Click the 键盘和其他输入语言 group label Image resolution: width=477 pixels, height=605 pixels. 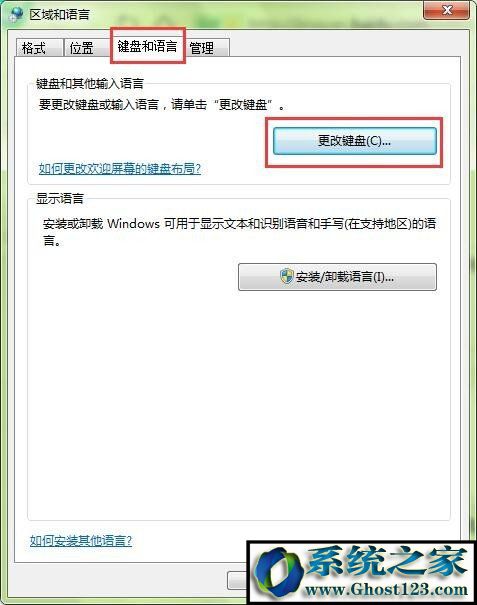(x=90, y=83)
